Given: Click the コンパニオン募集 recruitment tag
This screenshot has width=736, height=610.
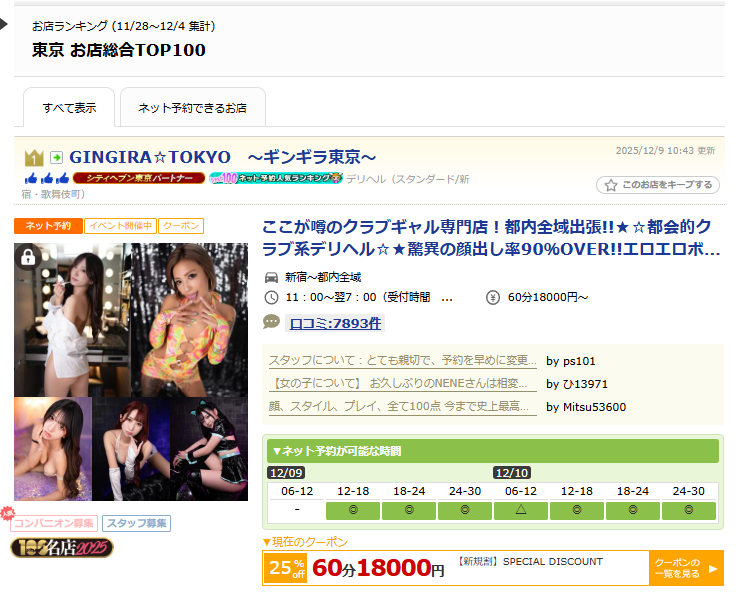Looking at the screenshot, I should coord(54,523).
